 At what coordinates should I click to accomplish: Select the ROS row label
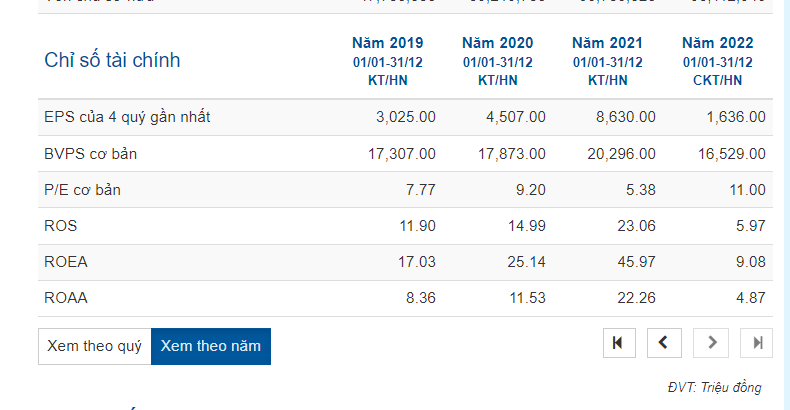point(61,225)
